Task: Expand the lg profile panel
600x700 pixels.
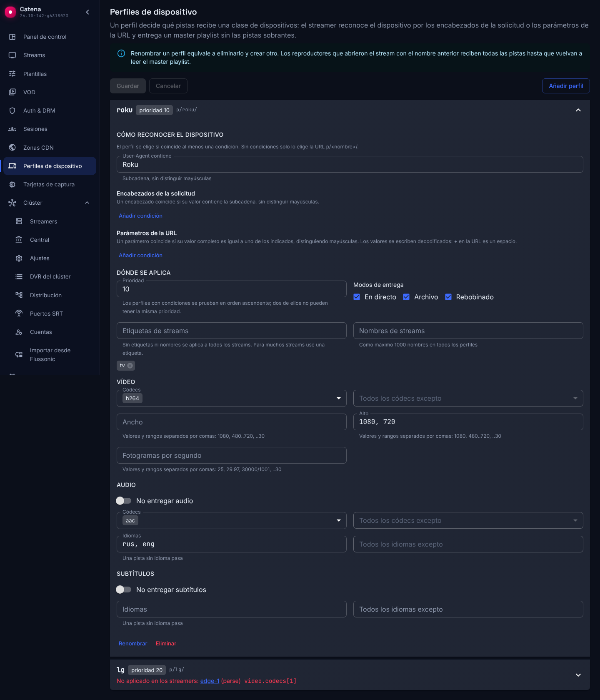Action: [578, 675]
